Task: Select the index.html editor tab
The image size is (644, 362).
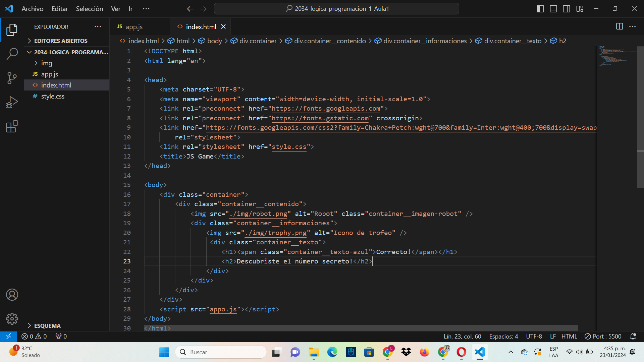Action: click(201, 26)
